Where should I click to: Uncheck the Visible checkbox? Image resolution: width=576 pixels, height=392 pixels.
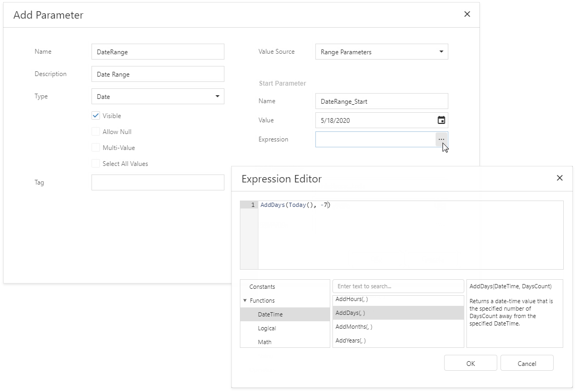[96, 115]
